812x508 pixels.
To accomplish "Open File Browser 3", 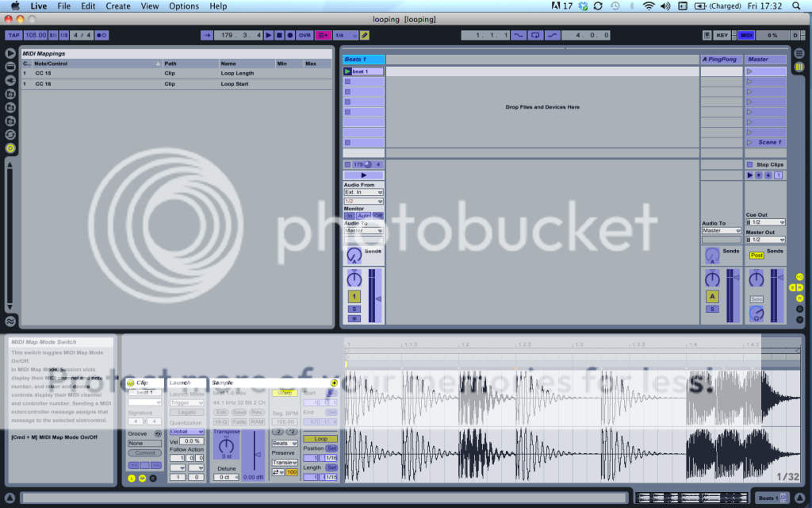I will 10,121.
